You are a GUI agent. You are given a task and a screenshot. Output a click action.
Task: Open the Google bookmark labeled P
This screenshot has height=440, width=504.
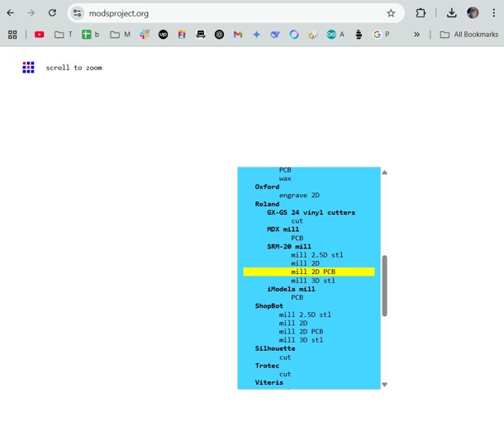click(x=381, y=35)
